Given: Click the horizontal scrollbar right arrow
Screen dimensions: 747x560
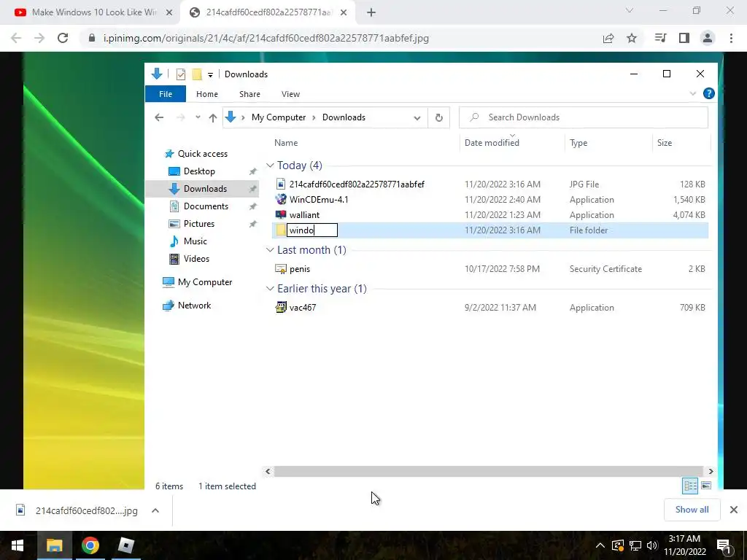Looking at the screenshot, I should point(711,472).
